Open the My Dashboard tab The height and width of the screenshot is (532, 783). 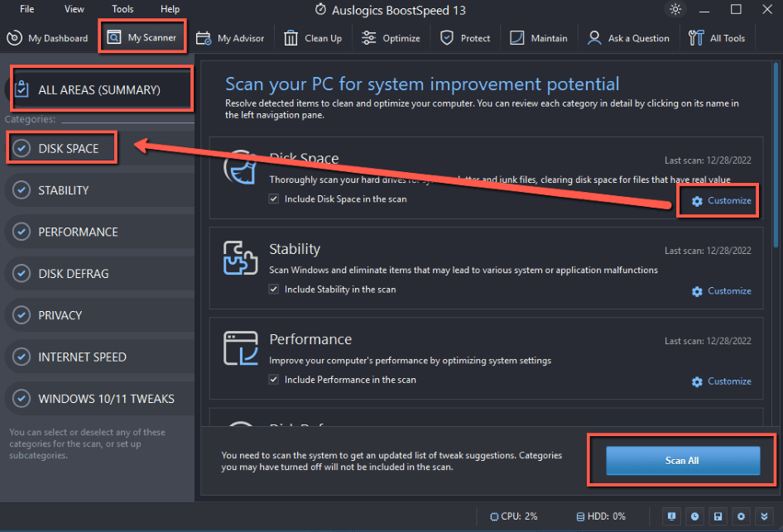point(47,38)
